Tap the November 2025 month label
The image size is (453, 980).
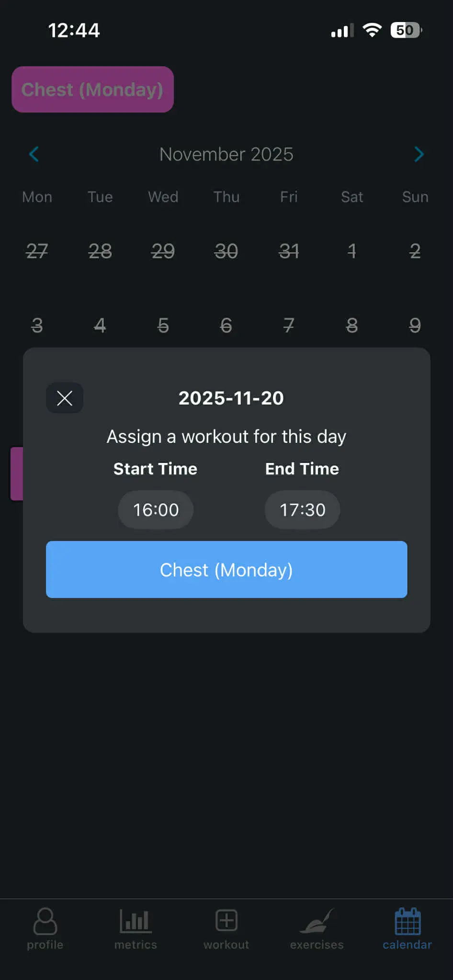226,154
